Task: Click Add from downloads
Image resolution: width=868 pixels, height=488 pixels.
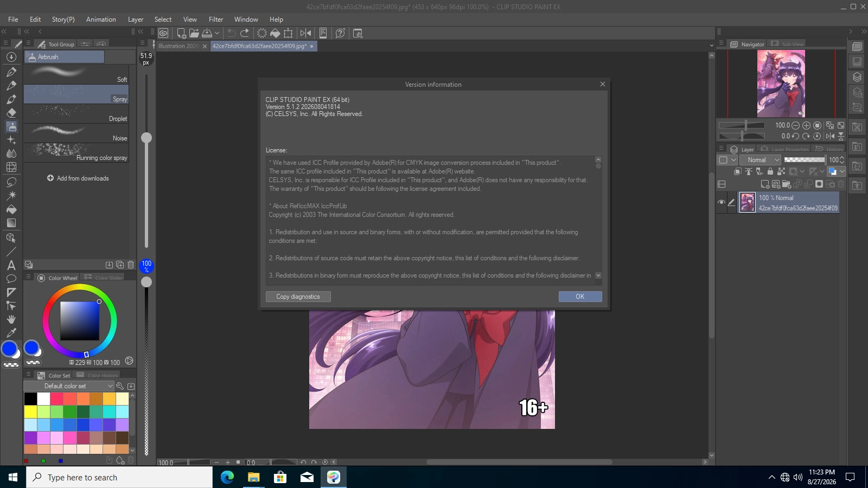Action: 78,178
